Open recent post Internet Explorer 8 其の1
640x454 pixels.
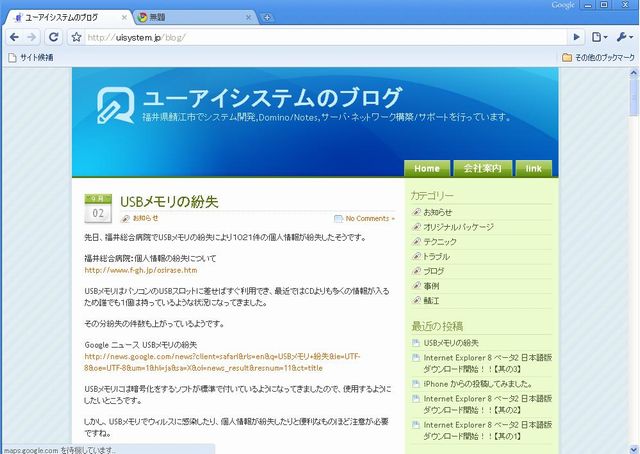coord(488,430)
